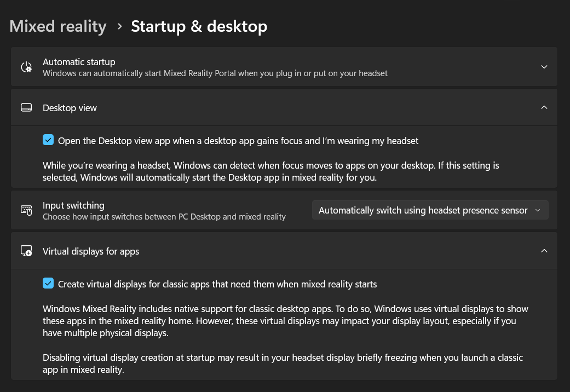Go back to Mixed reality breadcrumb
The image size is (570, 392).
[x=58, y=26]
